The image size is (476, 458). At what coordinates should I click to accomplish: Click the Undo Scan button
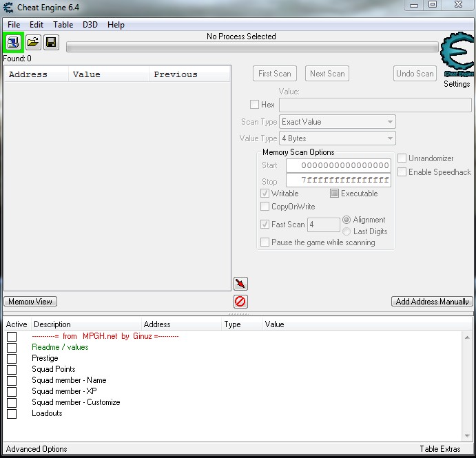415,74
